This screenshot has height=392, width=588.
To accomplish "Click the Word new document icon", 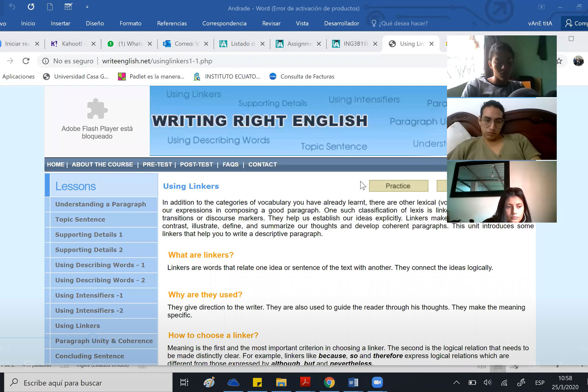I will point(50,7).
